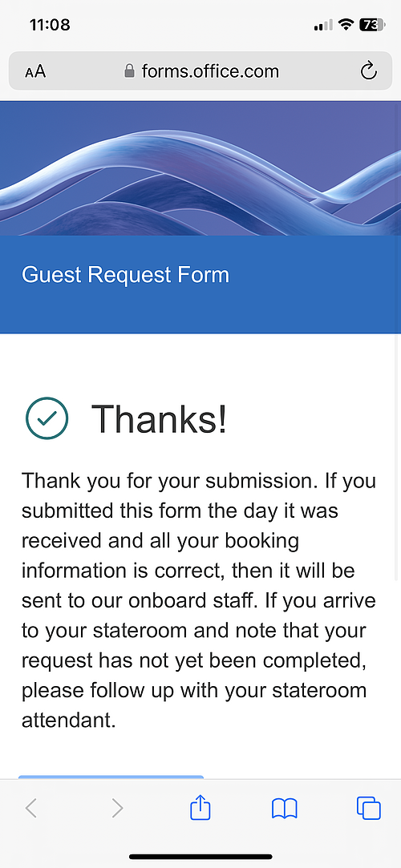Screen dimensions: 401x868
Task: Show all open Safari tabs
Action: [x=368, y=808]
